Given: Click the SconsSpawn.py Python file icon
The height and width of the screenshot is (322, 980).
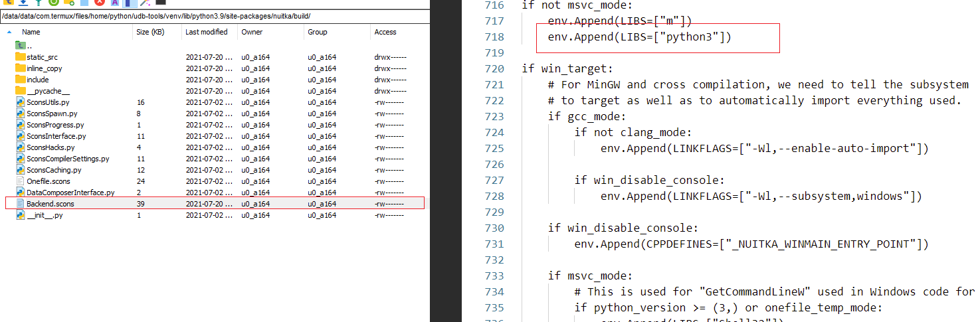Looking at the screenshot, I should tap(20, 114).
